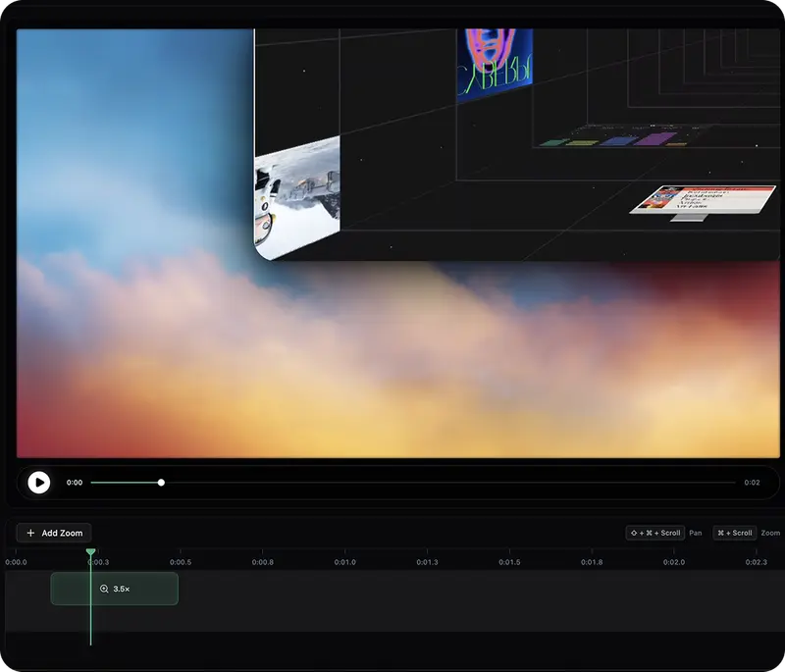This screenshot has width=785, height=672.
Task: Click the 0:00.0 label at the ruler start
Action: (x=18, y=561)
